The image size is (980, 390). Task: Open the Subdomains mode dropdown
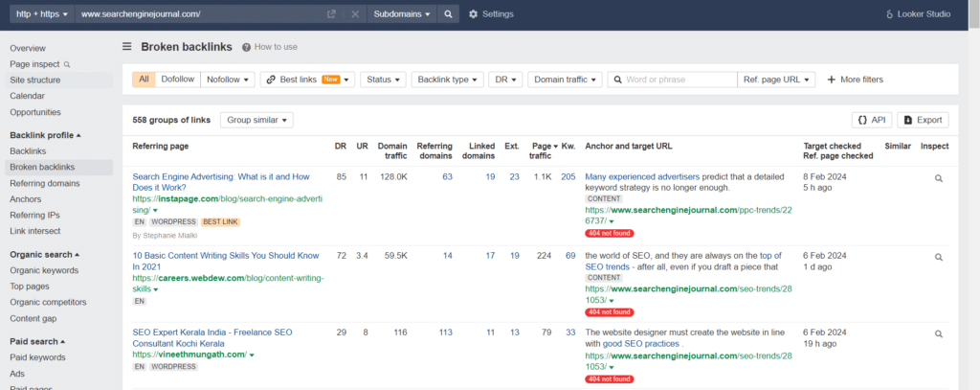click(402, 13)
